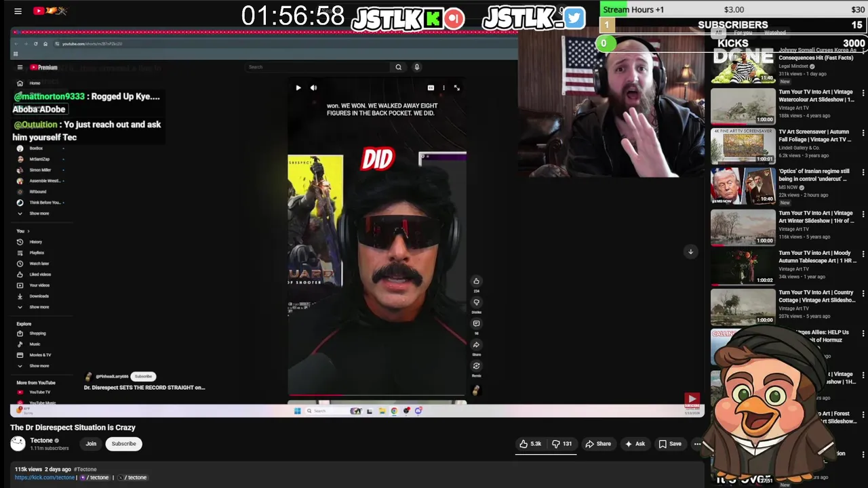This screenshot has height=488, width=868.
Task: Follow the #Tectone hashtag link
Action: pyautogui.click(x=85, y=469)
